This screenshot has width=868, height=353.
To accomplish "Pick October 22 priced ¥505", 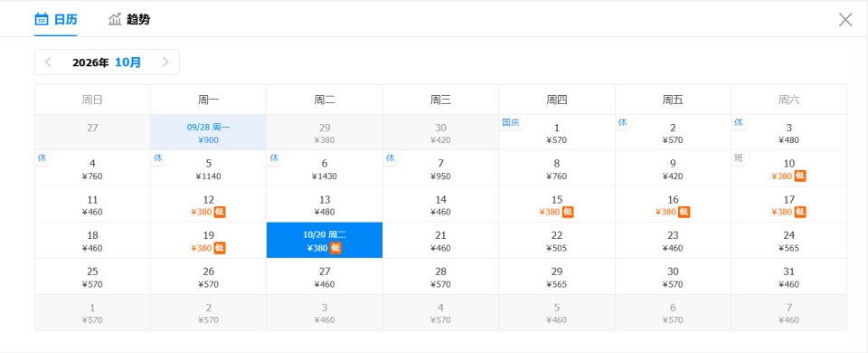I will pos(557,241).
